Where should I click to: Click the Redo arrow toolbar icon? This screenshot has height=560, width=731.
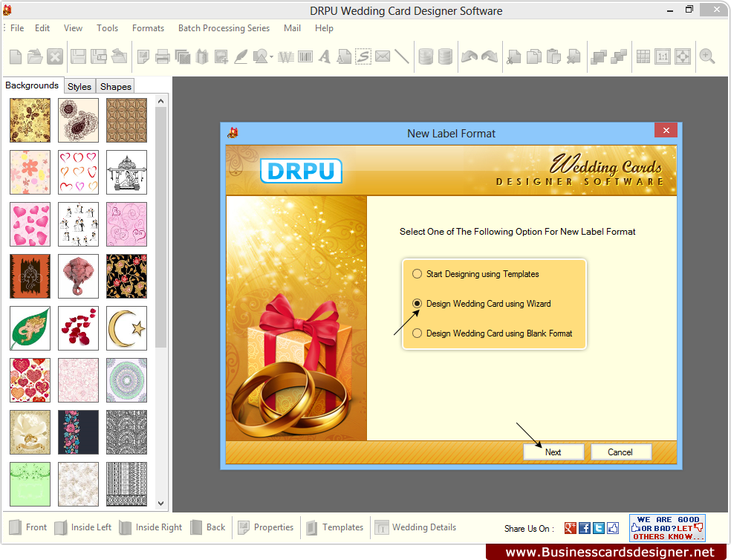tap(490, 57)
